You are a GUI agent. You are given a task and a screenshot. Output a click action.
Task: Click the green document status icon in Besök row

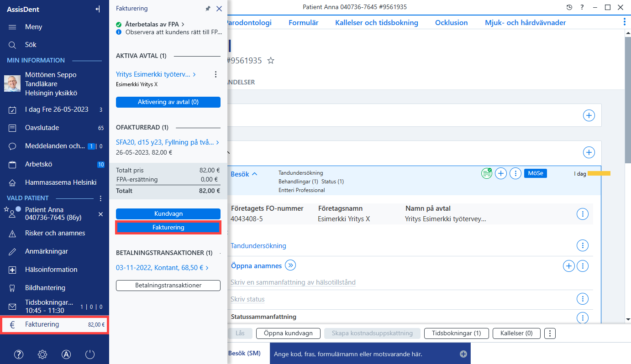click(487, 173)
